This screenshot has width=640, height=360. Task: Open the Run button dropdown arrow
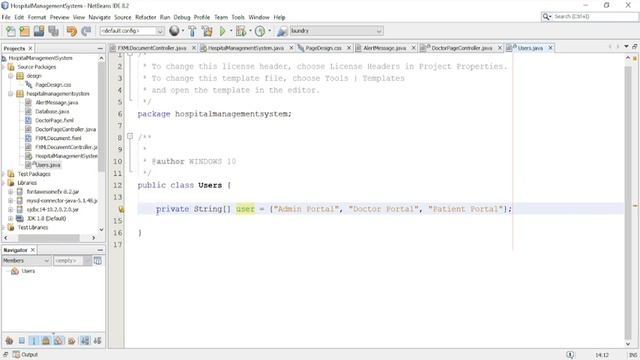tap(231, 31)
